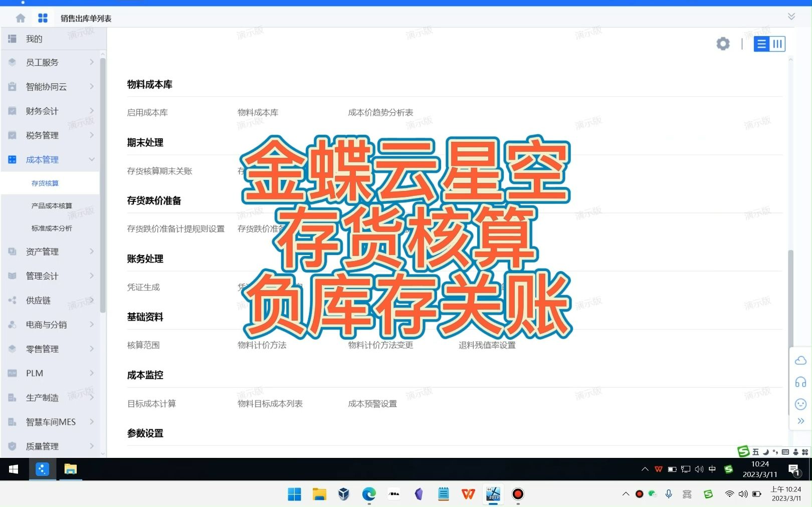Collapse 成本管理 menu arrow
The height and width of the screenshot is (507, 812).
pyautogui.click(x=92, y=159)
